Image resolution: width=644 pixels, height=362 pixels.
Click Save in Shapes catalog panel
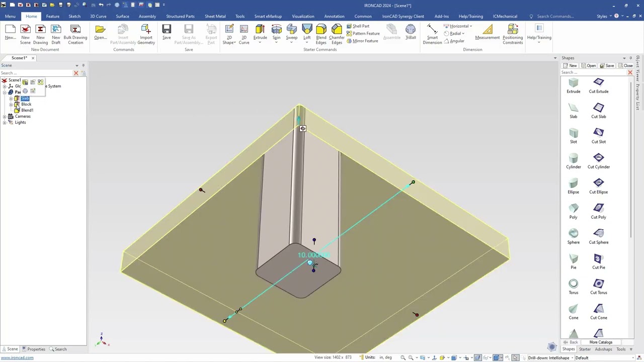point(607,66)
